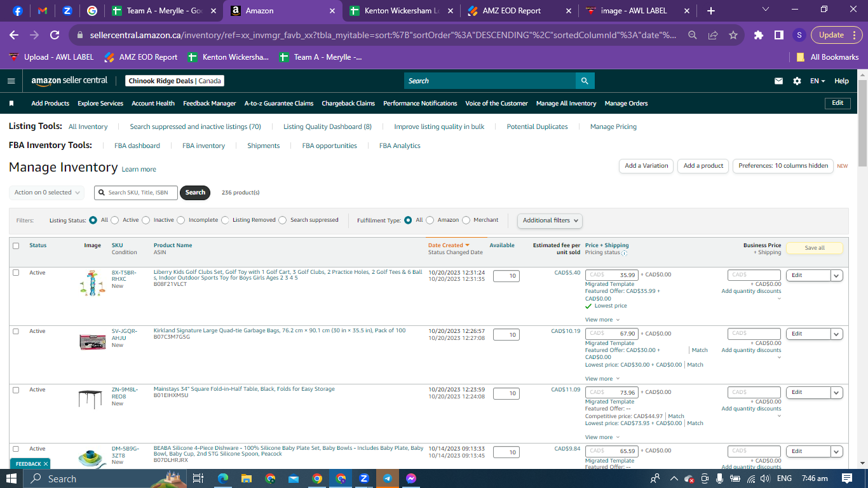Switch to the pinned Gmail tab

pyautogui.click(x=43, y=11)
